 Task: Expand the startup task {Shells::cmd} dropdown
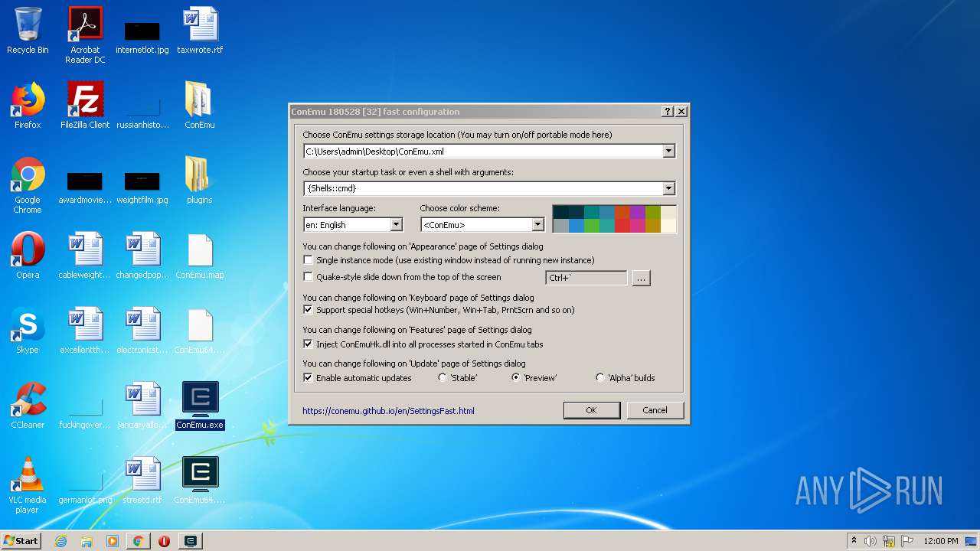(x=668, y=188)
